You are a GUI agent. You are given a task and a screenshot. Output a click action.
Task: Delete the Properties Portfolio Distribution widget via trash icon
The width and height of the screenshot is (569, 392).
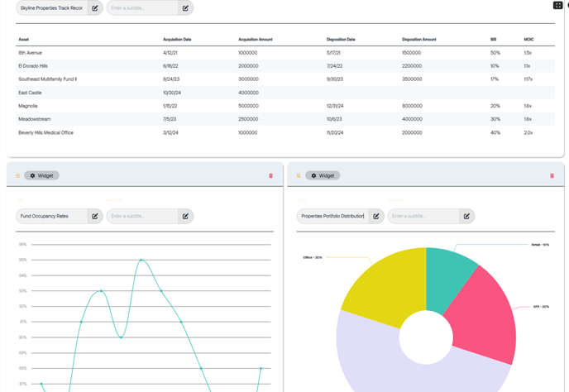[x=552, y=175]
